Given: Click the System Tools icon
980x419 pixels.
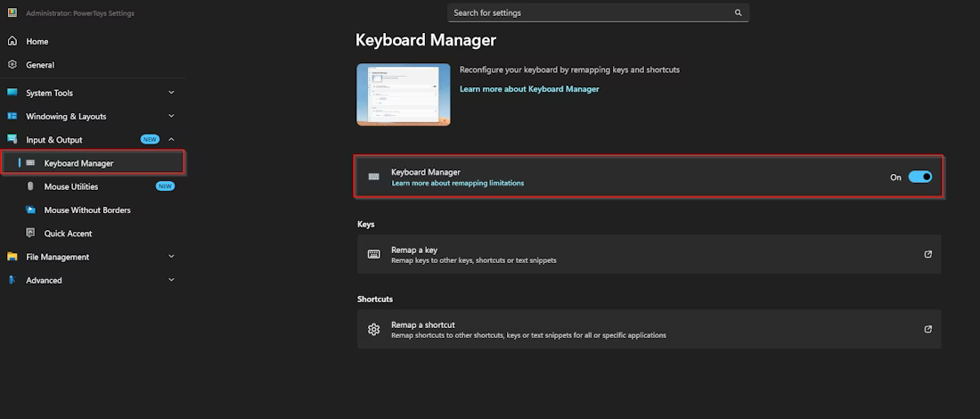Looking at the screenshot, I should (x=12, y=93).
